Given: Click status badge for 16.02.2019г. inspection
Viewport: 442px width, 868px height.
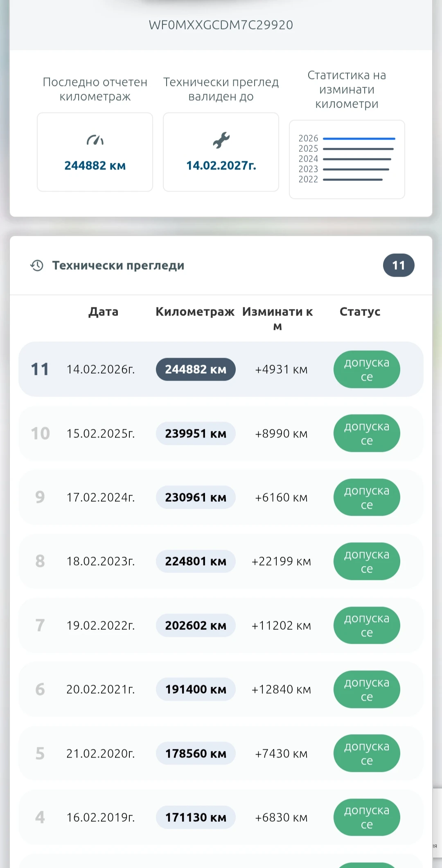Looking at the screenshot, I should (x=366, y=817).
